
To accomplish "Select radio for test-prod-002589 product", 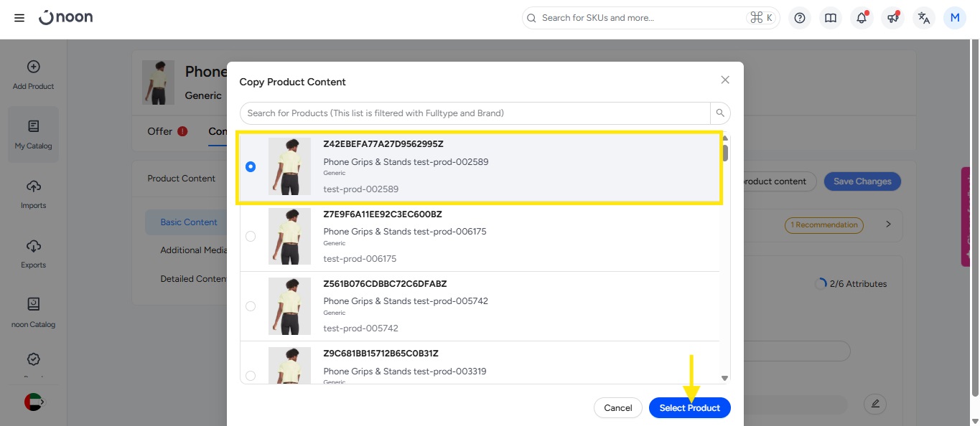I will tap(251, 167).
